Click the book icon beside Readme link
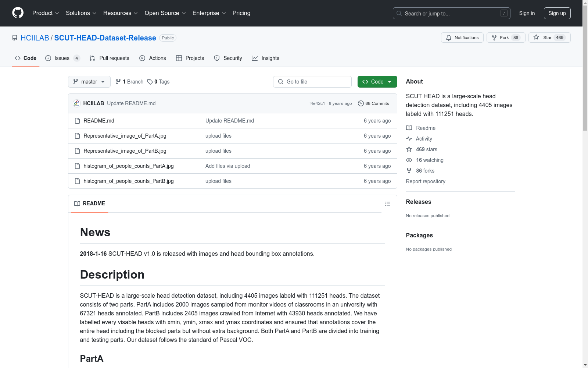Viewport: 588px width, 368px height. [x=409, y=128]
